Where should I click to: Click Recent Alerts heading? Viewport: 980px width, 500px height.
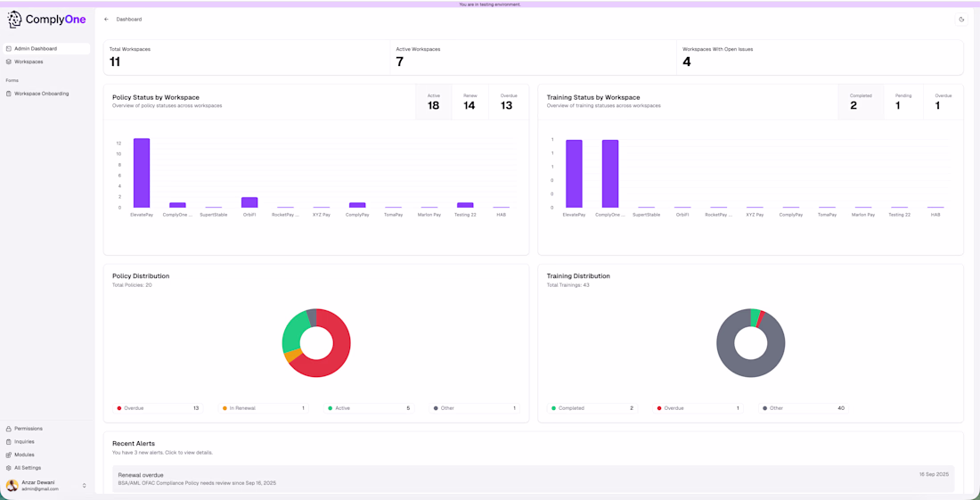coord(133,443)
